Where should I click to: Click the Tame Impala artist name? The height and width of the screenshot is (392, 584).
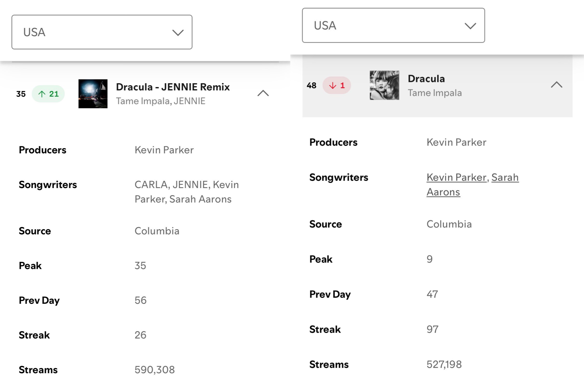pyautogui.click(x=435, y=93)
